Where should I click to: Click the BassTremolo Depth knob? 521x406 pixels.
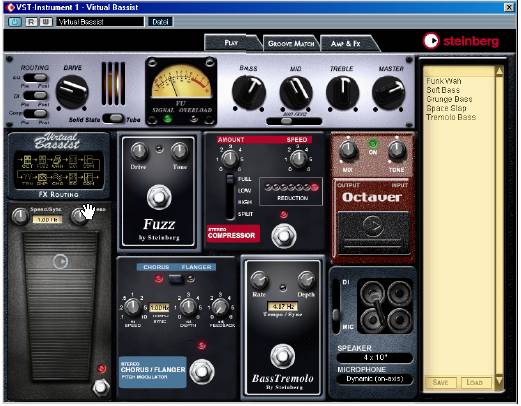tap(306, 279)
